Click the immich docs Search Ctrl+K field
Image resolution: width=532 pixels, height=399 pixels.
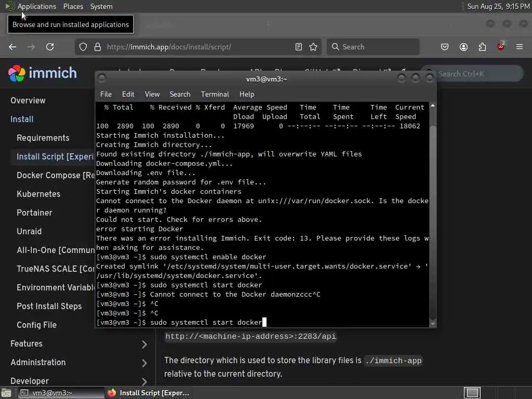click(x=472, y=74)
